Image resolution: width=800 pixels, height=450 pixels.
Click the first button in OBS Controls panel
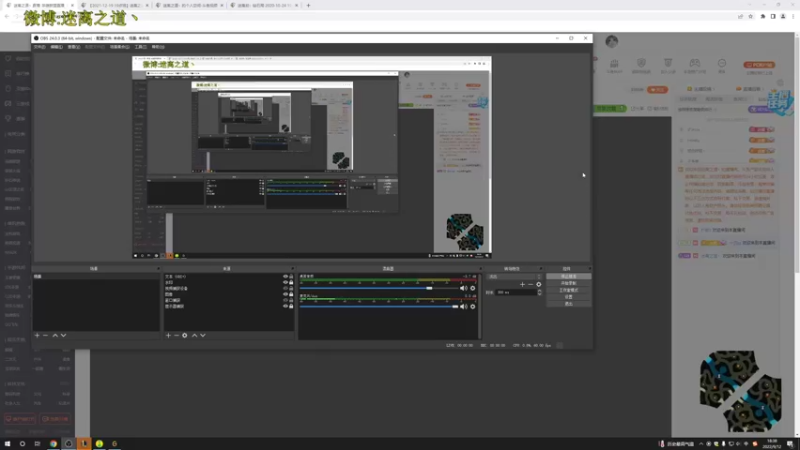point(568,277)
